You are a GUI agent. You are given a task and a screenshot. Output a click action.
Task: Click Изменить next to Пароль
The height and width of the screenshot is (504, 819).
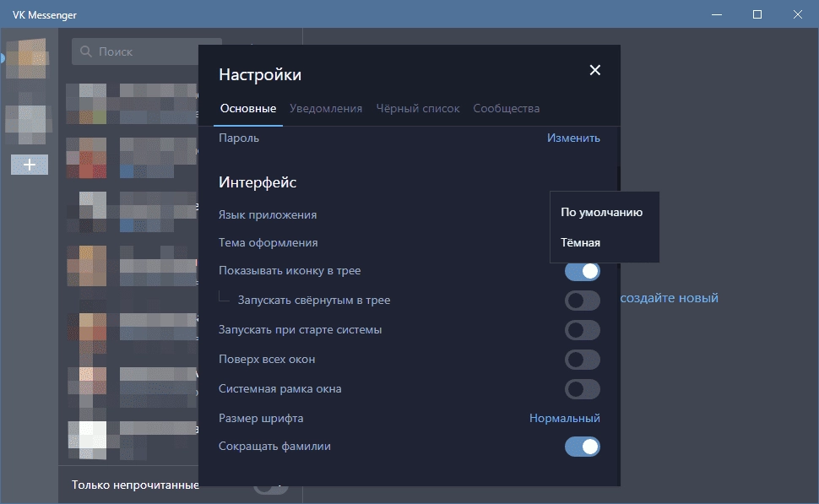click(573, 138)
